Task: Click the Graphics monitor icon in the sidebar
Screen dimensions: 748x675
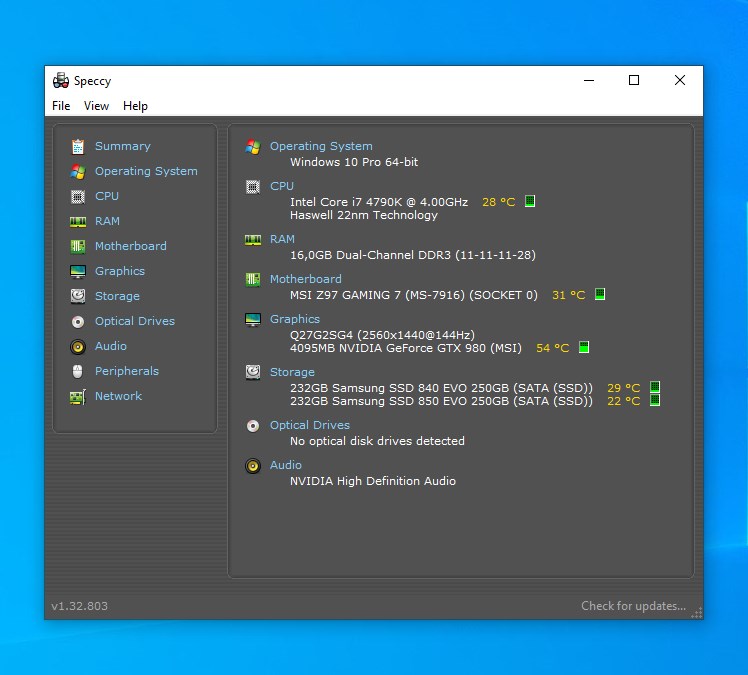Action: 78,271
